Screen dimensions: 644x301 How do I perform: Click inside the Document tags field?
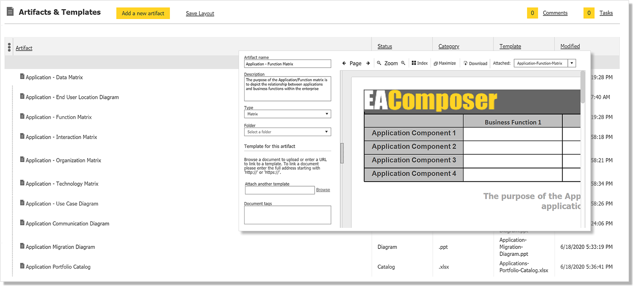[x=287, y=214]
